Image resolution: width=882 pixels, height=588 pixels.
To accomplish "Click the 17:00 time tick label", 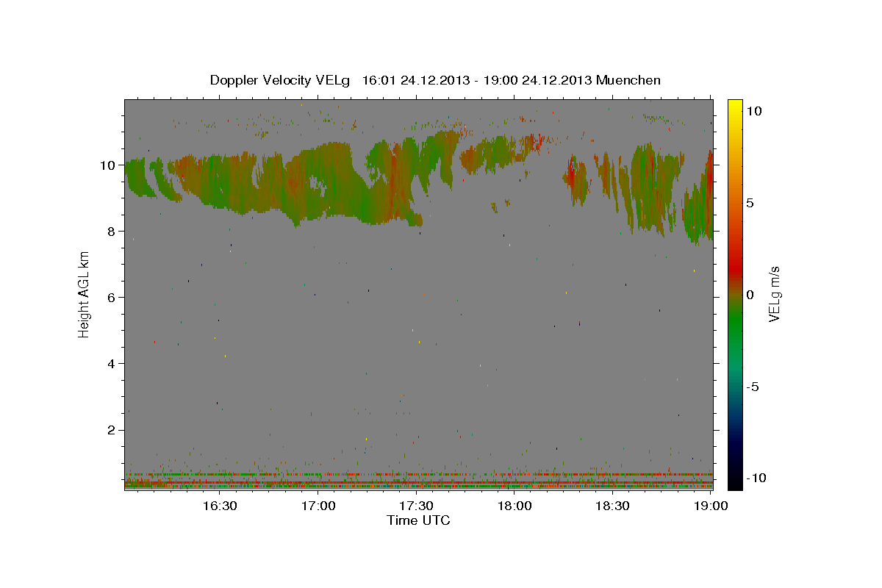I will tap(318, 506).
